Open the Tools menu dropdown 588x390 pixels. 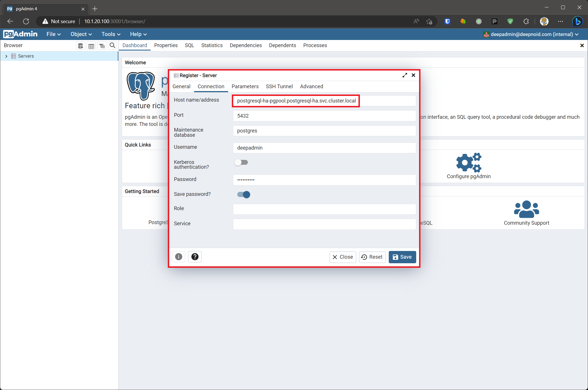pyautogui.click(x=111, y=34)
